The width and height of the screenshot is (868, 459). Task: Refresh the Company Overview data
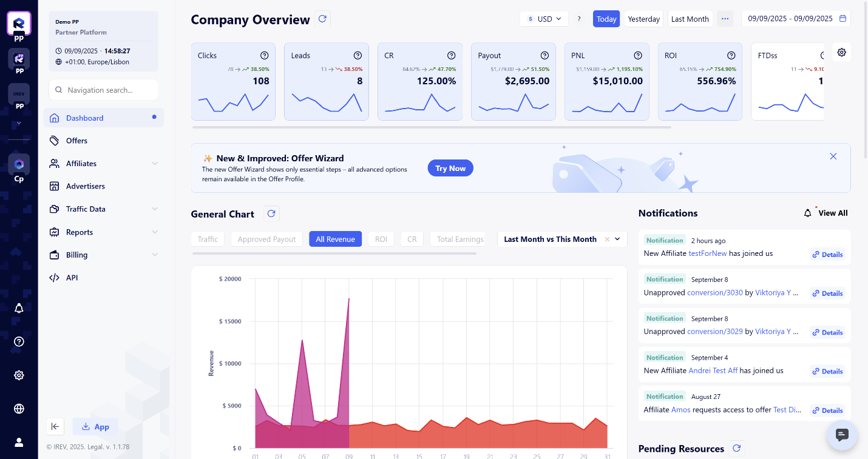click(x=323, y=19)
